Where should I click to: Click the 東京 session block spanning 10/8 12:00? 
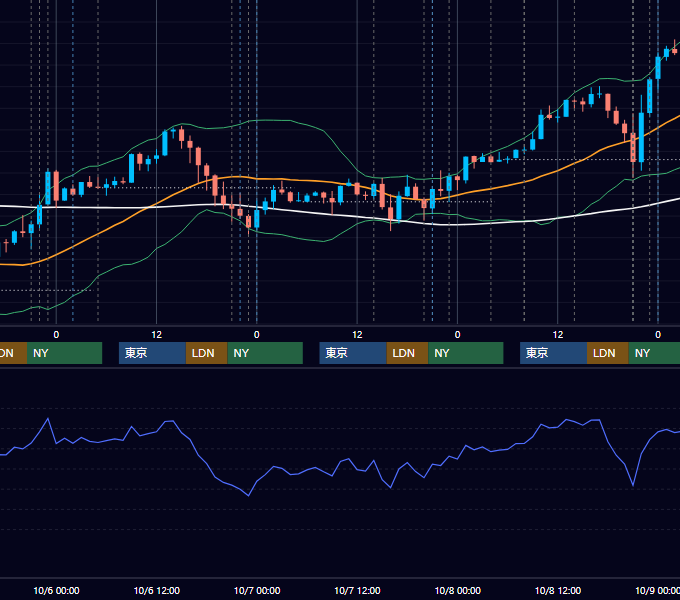pos(553,353)
